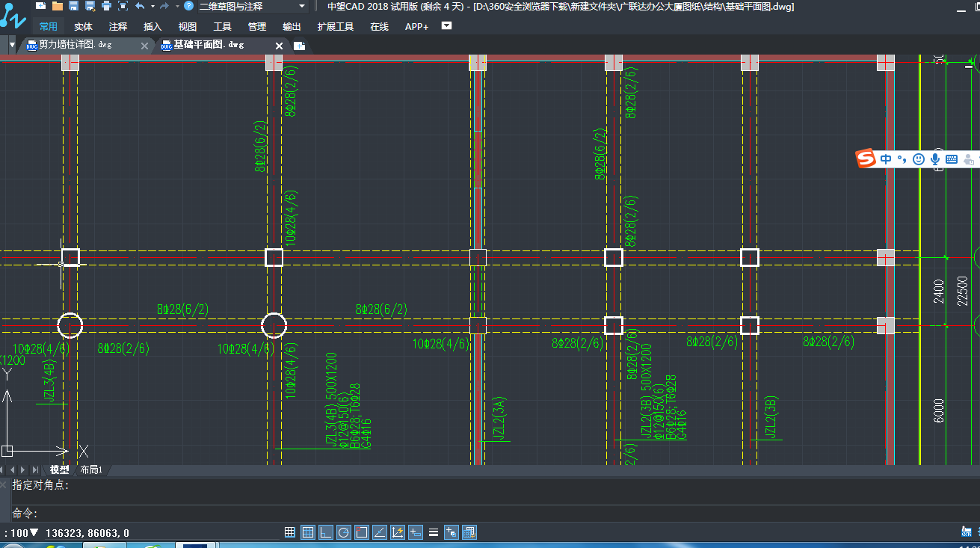Click the Save As icon in quick access
980x548 pixels.
tap(90, 6)
